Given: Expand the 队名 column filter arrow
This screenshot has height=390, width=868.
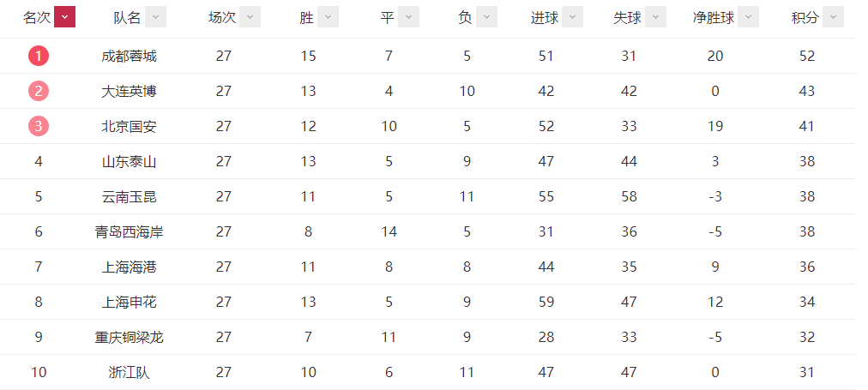Looking at the screenshot, I should [x=155, y=17].
